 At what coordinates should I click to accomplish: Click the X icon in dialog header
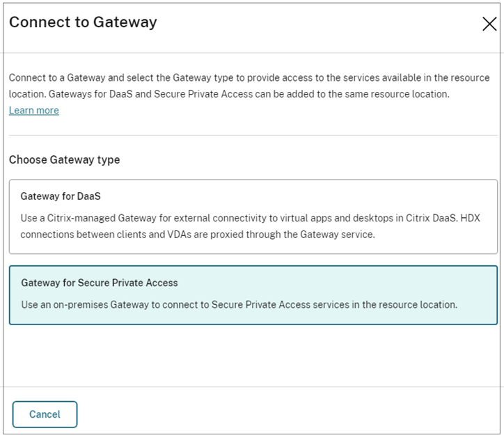(489, 24)
